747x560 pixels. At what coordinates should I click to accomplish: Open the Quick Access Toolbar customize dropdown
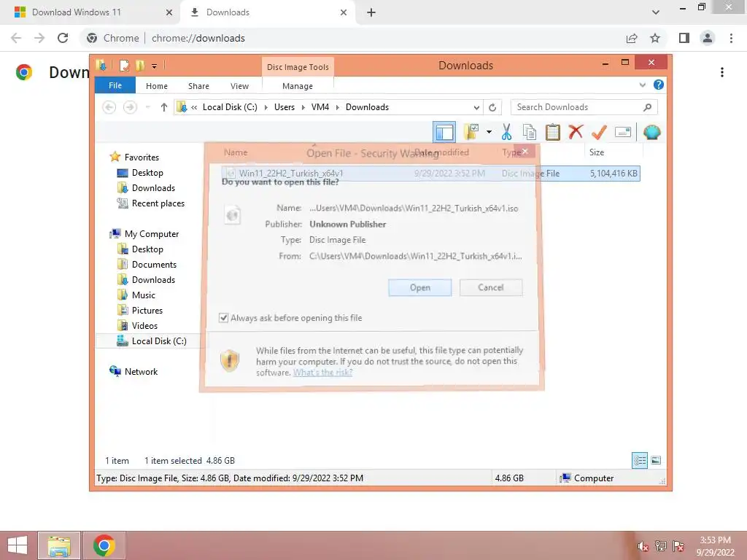click(155, 66)
